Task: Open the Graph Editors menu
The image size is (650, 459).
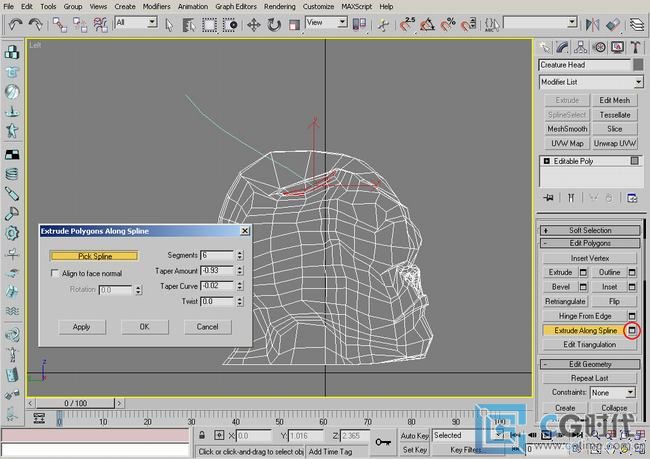Action: [x=236, y=6]
